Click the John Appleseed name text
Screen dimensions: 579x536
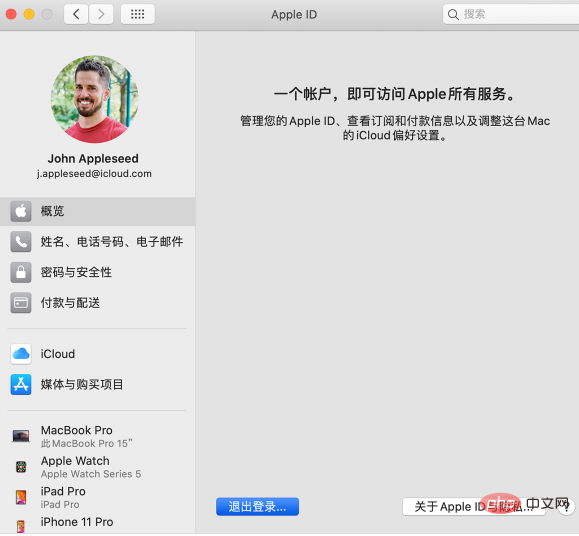(93, 159)
